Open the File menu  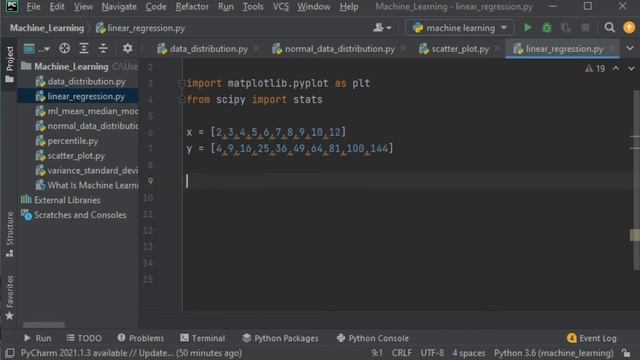tap(33, 7)
